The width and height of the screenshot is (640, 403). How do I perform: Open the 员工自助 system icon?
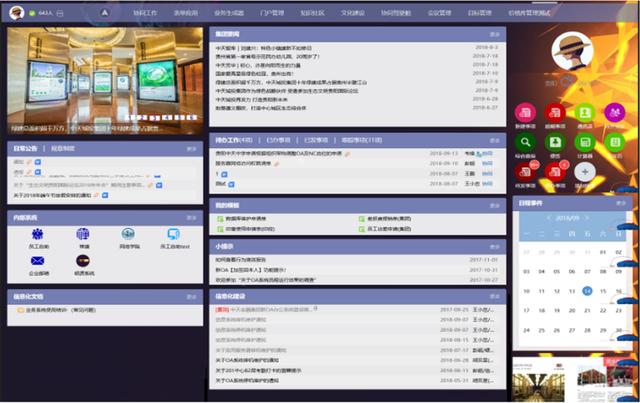38,234
